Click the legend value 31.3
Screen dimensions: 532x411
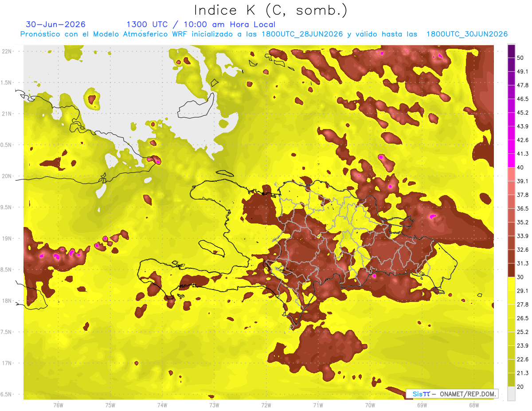click(523, 263)
